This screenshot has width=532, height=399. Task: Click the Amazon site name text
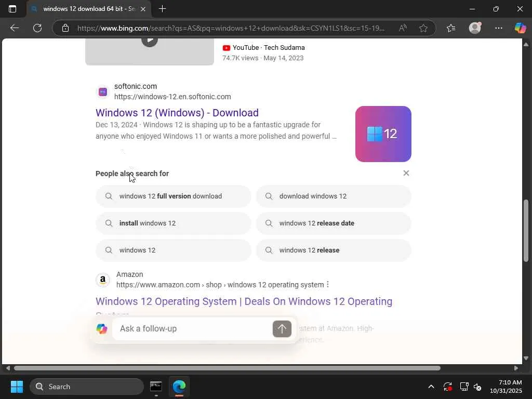pyautogui.click(x=129, y=274)
